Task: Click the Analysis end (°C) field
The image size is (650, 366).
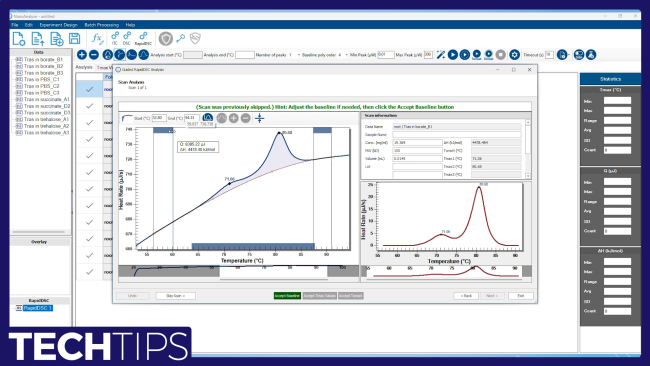Action: pyautogui.click(x=245, y=55)
